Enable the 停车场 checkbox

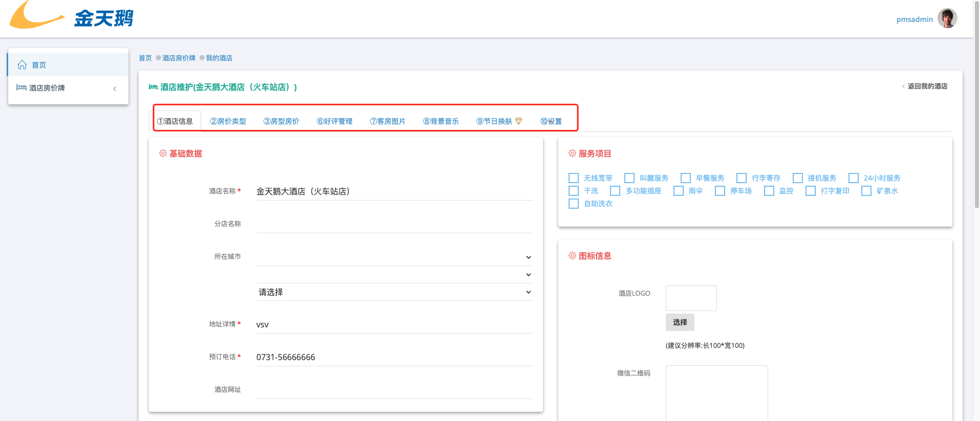[x=720, y=191]
